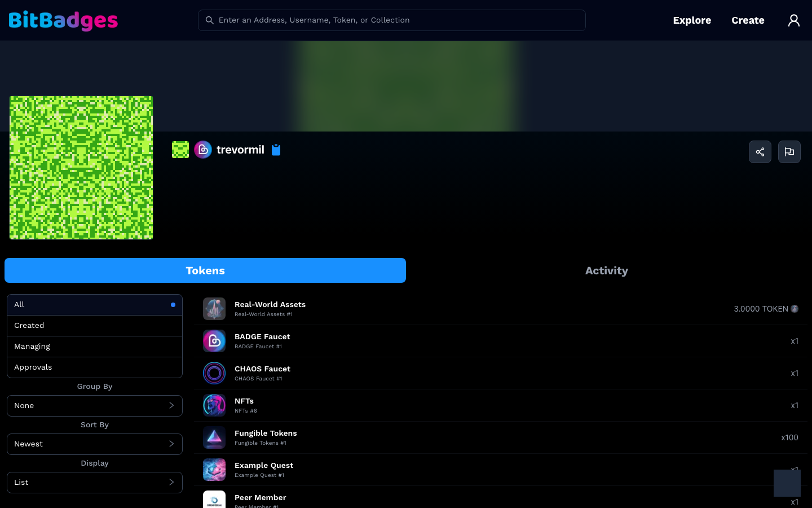Select the Approvals filter option
The width and height of the screenshot is (812, 508).
pos(95,367)
